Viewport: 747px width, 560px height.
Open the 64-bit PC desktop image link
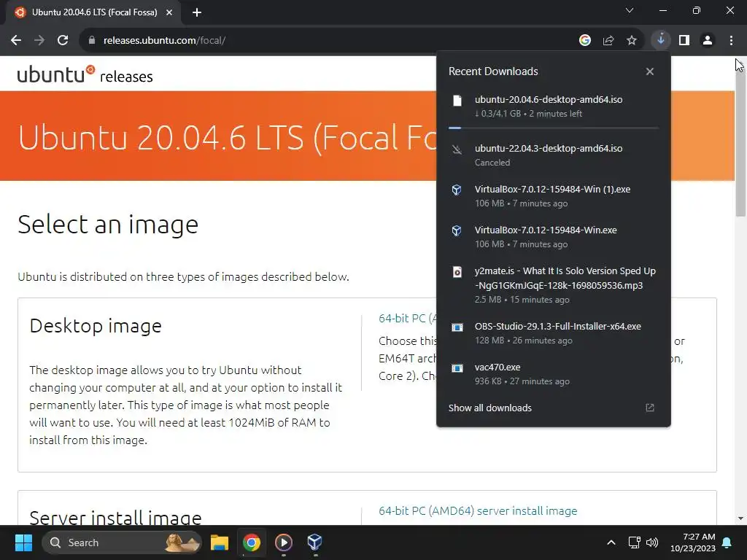pyautogui.click(x=407, y=318)
